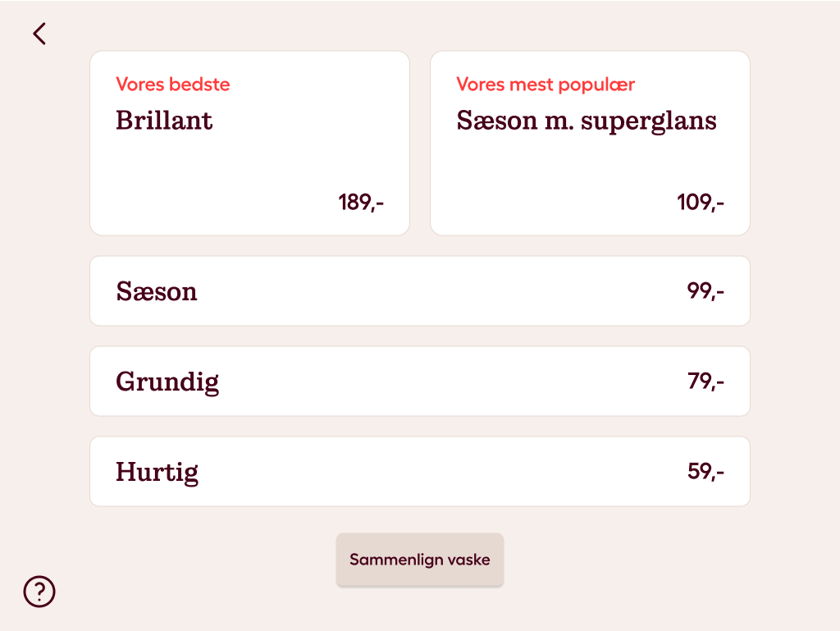Tap the 59,- price on Hurtig row
The height and width of the screenshot is (631, 840).
tap(705, 471)
